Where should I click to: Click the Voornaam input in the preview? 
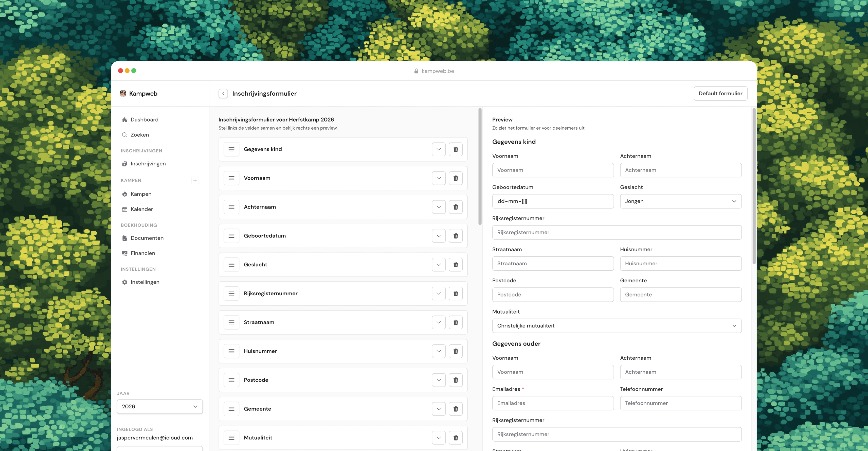[x=553, y=170]
